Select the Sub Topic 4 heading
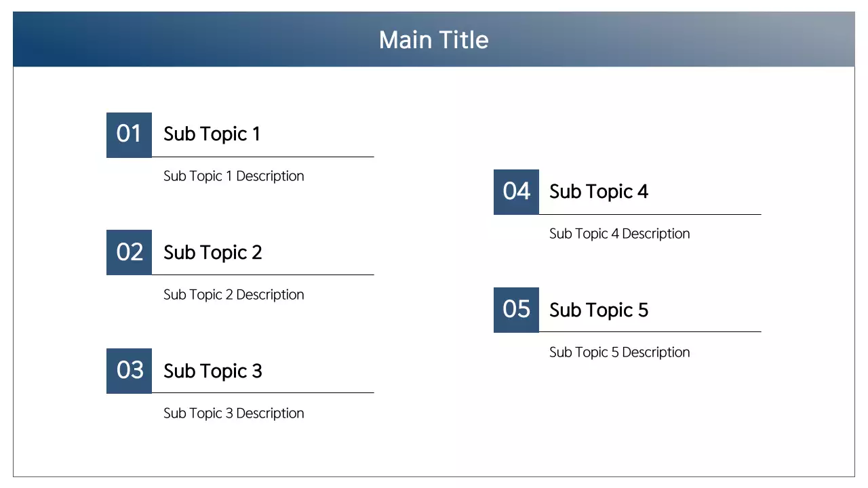This screenshot has width=868, height=488. coord(598,192)
